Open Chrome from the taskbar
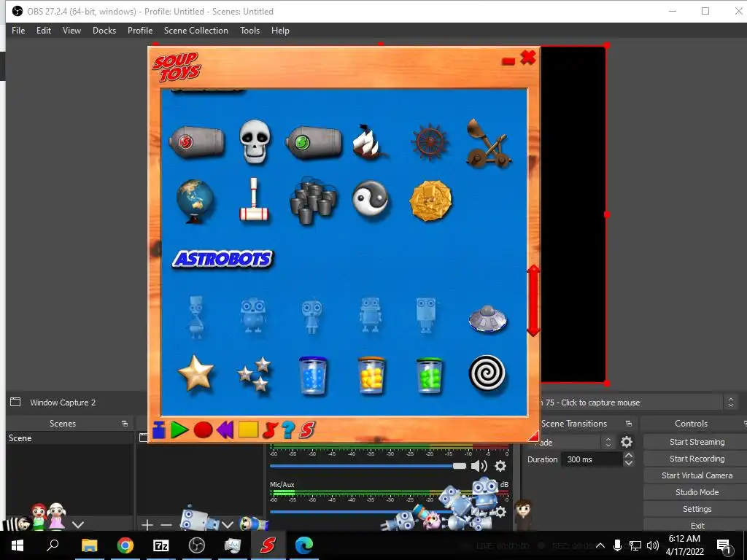 pos(125,545)
